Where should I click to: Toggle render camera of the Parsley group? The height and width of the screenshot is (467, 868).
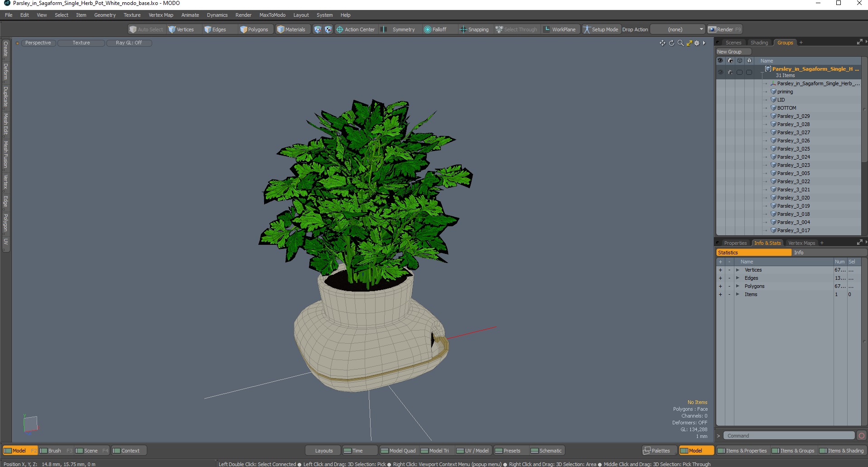click(x=730, y=72)
